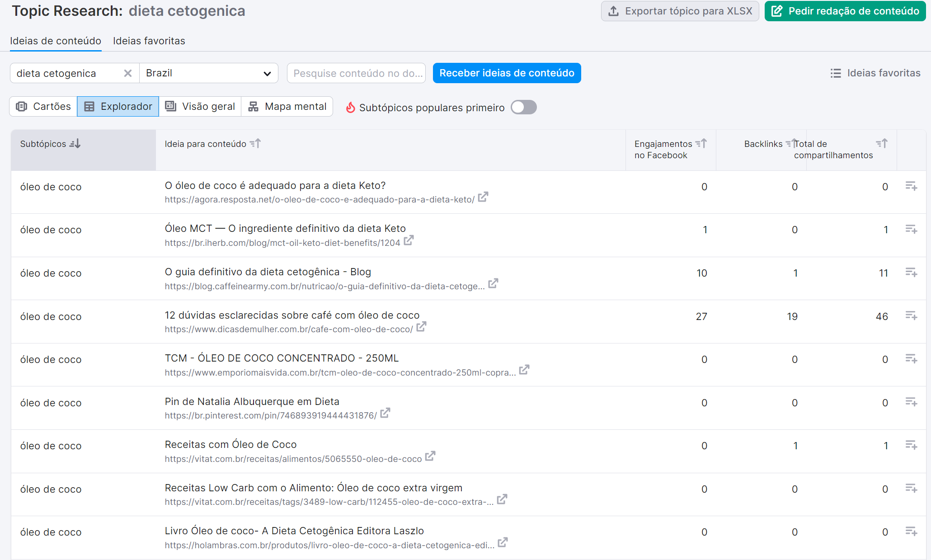Screen dimensions: 931x560
Task: Open the Brazil country dropdown
Action: click(x=208, y=73)
